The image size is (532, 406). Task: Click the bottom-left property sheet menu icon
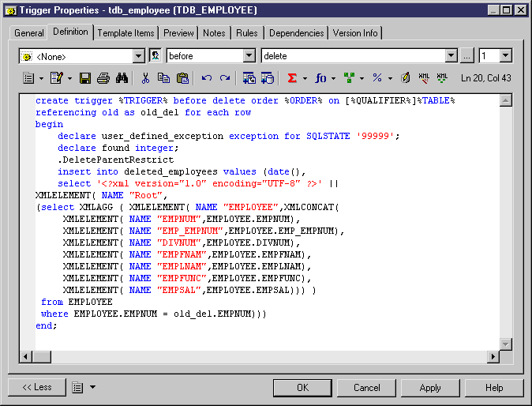[x=77, y=387]
